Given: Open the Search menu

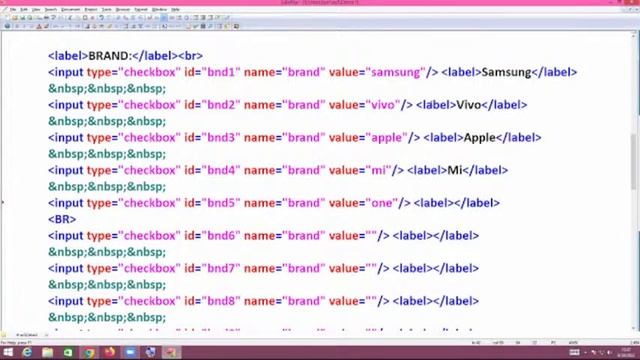Looking at the screenshot, I should click(51, 9).
